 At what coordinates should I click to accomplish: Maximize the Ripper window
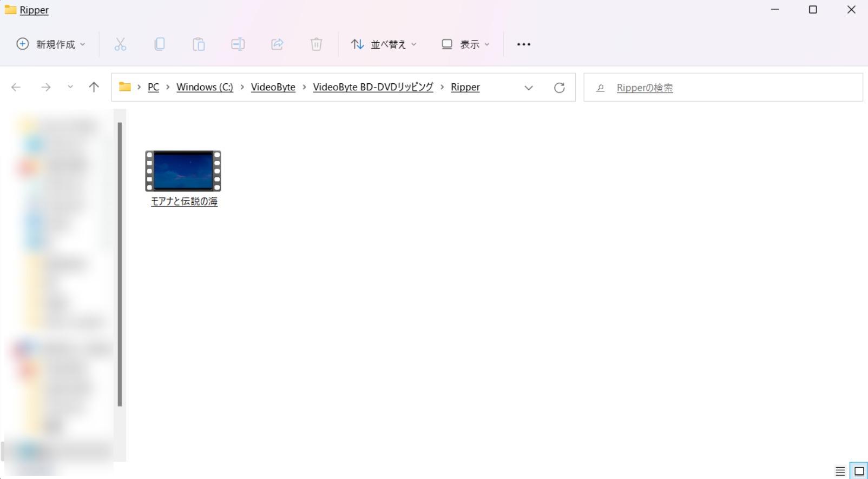813,10
